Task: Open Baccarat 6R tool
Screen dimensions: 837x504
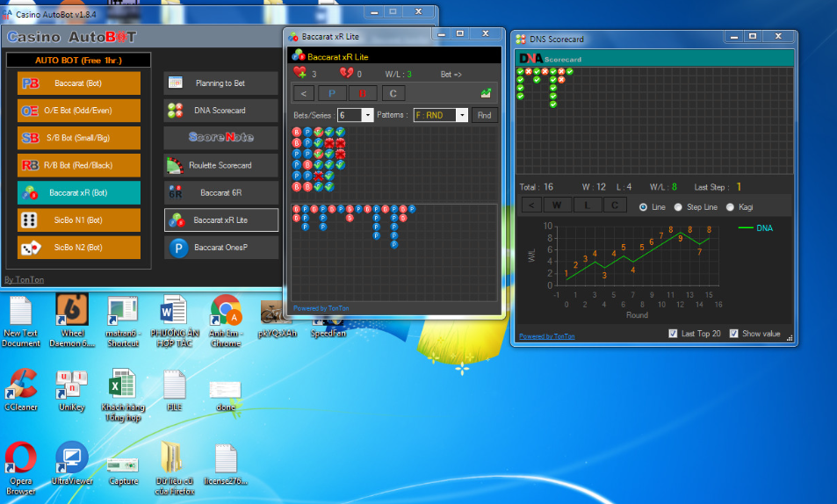Action: point(221,193)
